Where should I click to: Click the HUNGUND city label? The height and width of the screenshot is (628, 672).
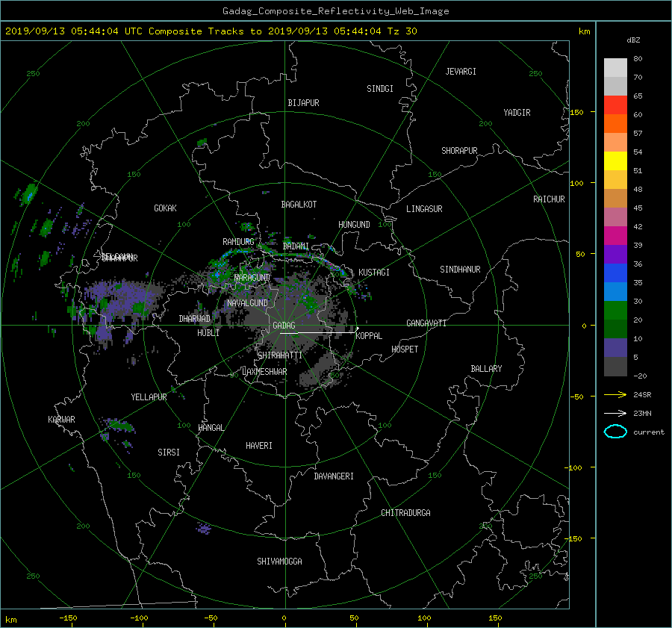pyautogui.click(x=354, y=225)
